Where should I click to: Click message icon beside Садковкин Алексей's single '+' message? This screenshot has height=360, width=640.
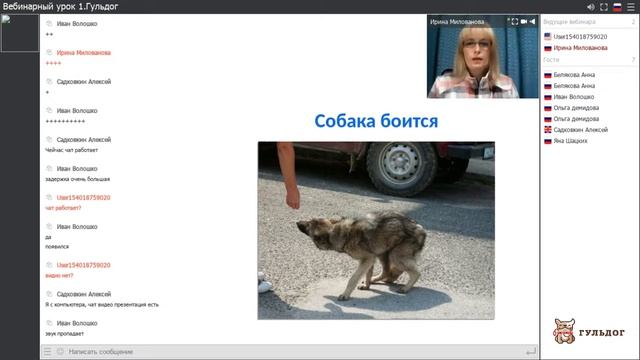point(49,82)
